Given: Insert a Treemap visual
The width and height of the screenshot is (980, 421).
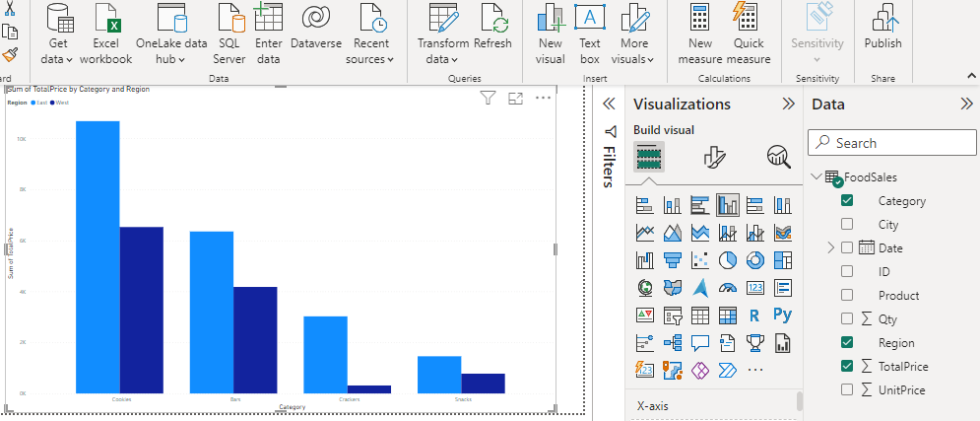Looking at the screenshot, I should (782, 259).
